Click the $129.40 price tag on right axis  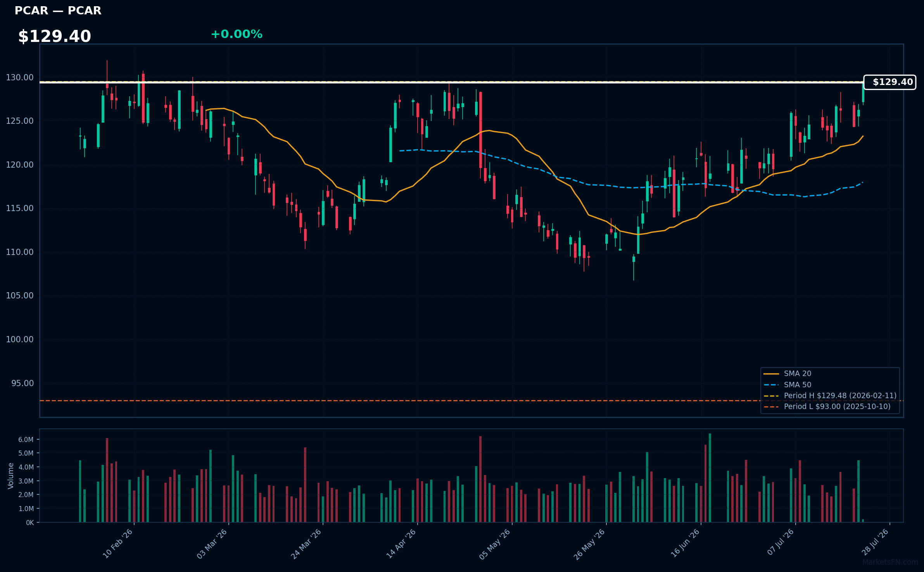[890, 82]
